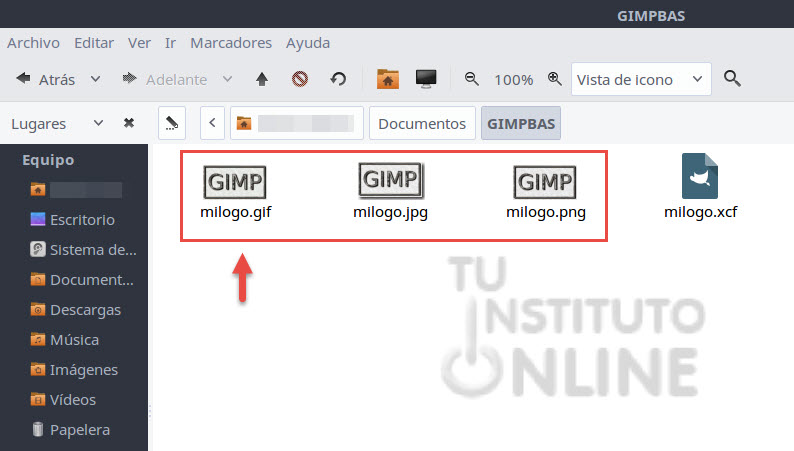Click the stop loading icon

point(300,79)
